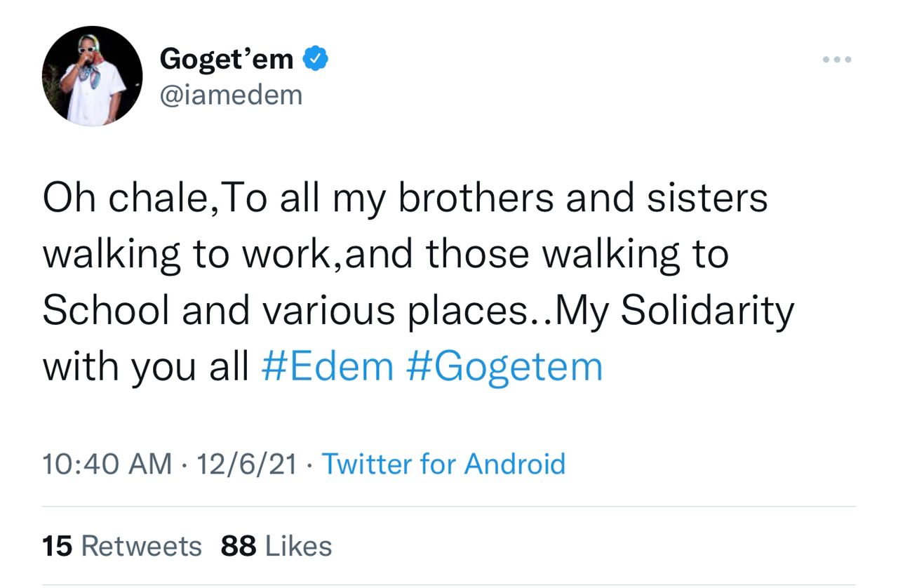The height and width of the screenshot is (588, 898).
Task: Click the number 15 retweet count
Action: (x=58, y=547)
